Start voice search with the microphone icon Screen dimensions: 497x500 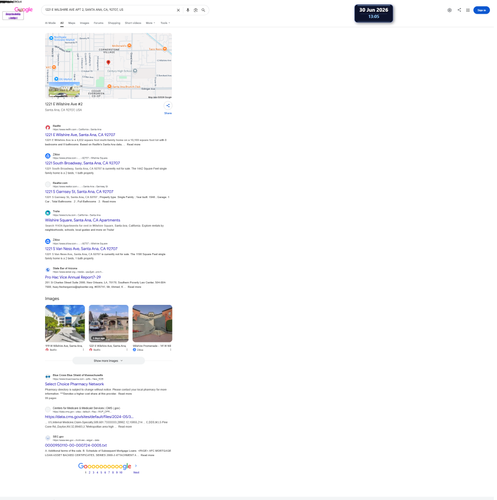pyautogui.click(x=188, y=10)
